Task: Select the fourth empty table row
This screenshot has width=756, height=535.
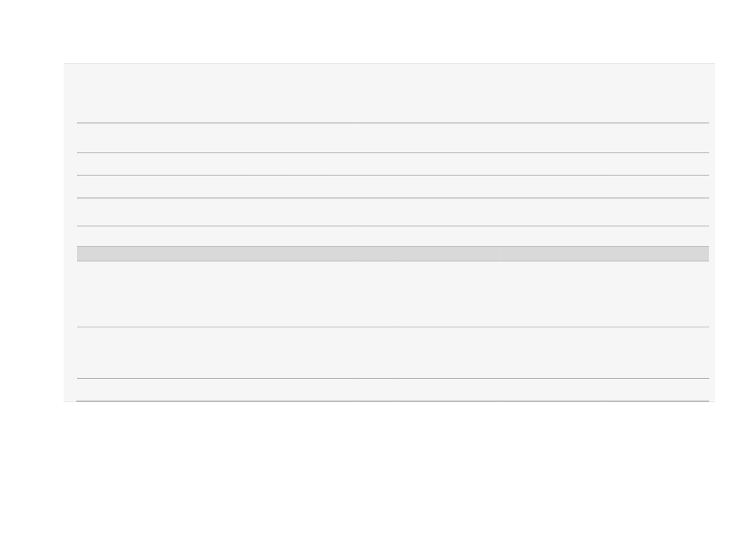Action: [393, 212]
